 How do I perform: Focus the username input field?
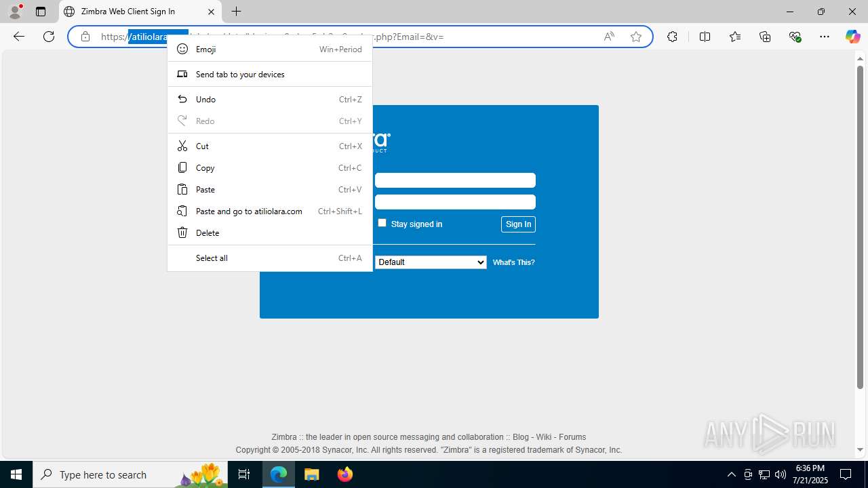455,180
